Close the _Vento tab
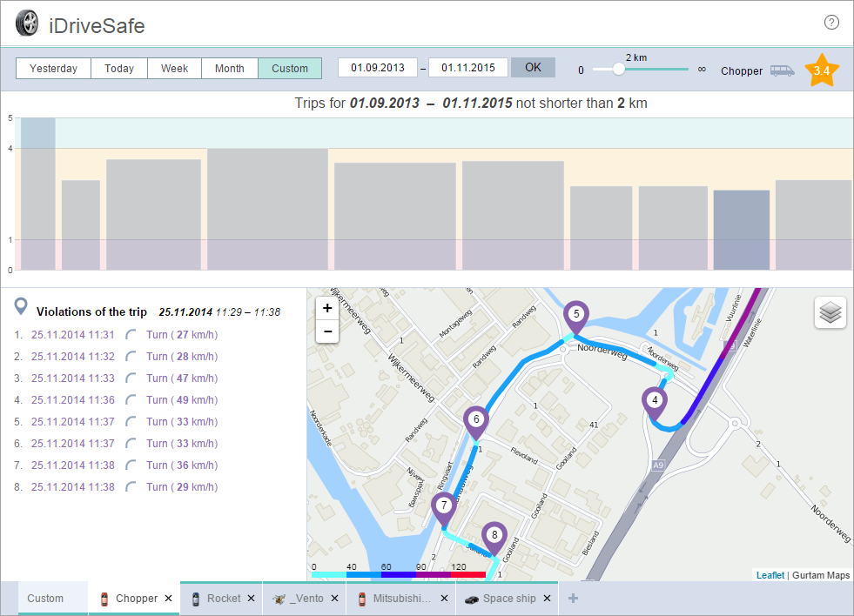Image resolution: width=854 pixels, height=616 pixels. (335, 599)
